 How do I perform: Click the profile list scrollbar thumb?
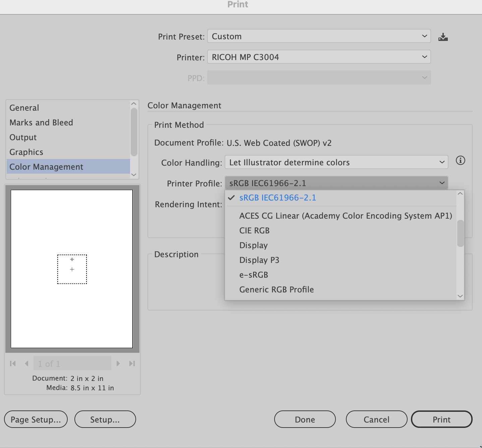(x=461, y=233)
